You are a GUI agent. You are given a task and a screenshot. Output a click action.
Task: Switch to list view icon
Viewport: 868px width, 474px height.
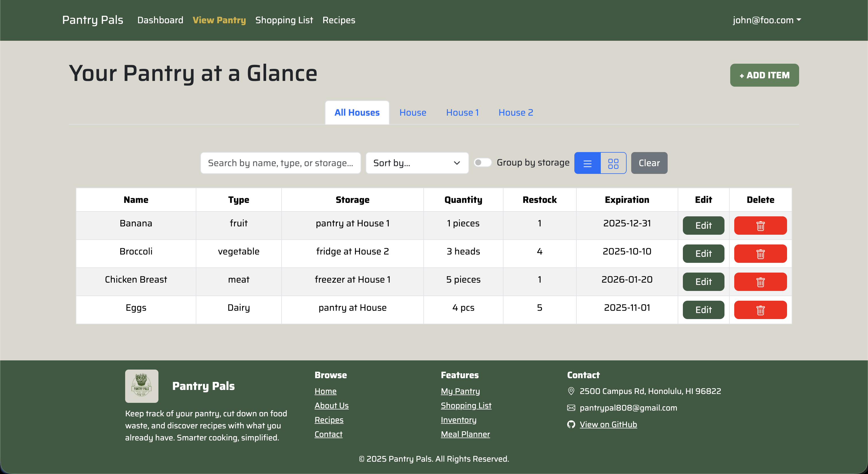(x=587, y=163)
